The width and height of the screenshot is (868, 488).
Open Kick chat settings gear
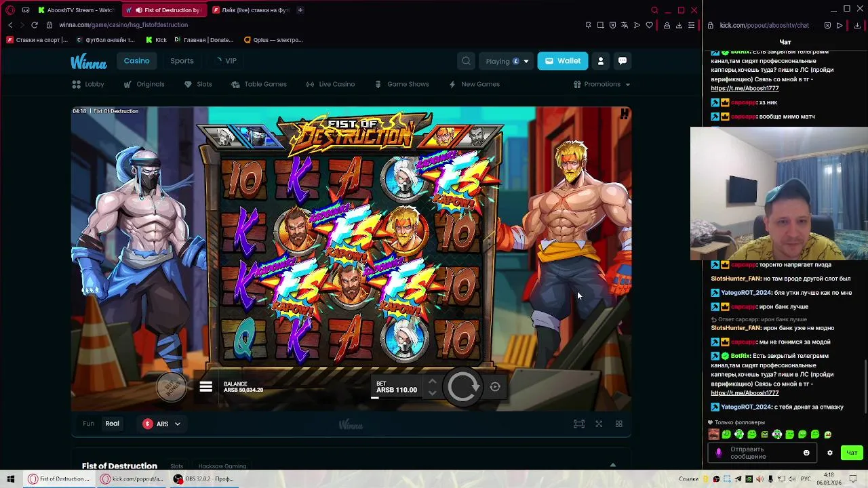coord(829,453)
